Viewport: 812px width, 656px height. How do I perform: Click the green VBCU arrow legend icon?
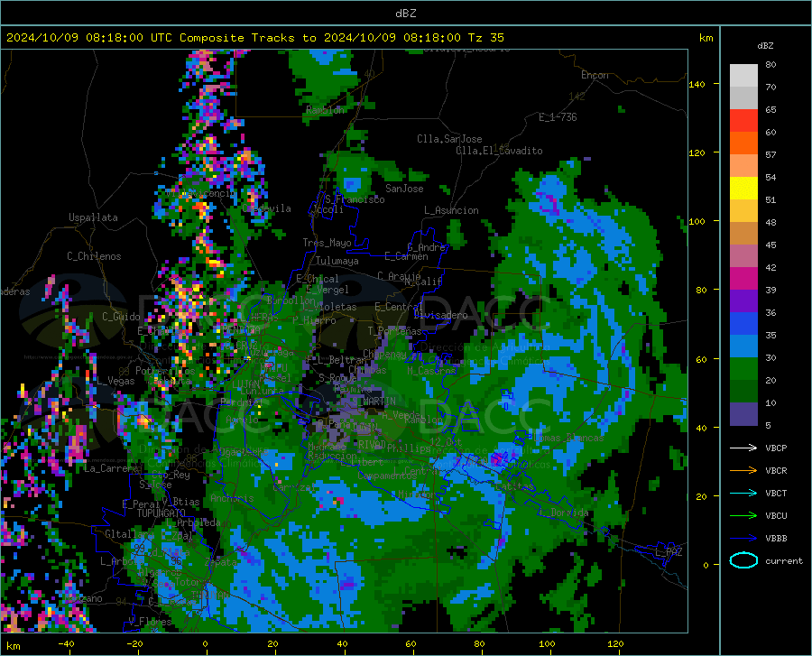pos(743,516)
